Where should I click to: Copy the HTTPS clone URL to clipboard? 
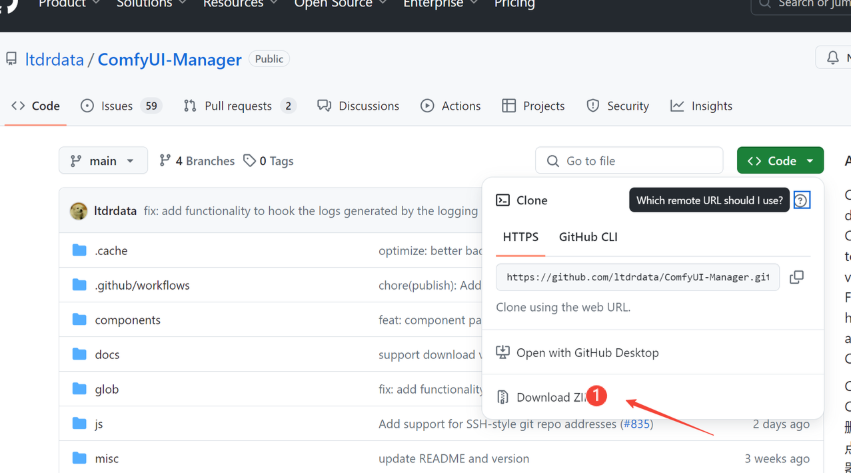[797, 277]
